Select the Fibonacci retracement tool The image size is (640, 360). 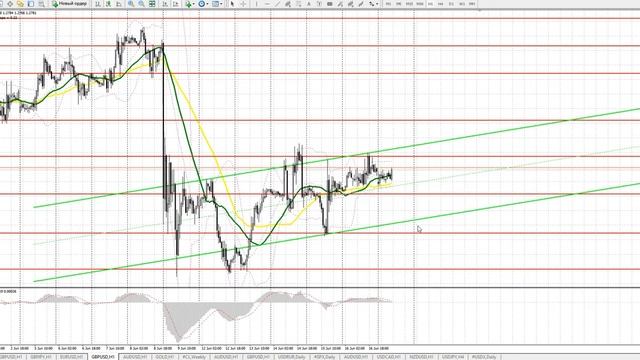click(x=298, y=4)
